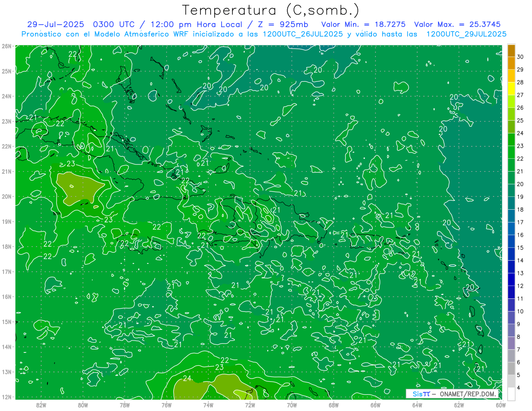532x411 pixels.
Task: Click the '24' contour label on the map
Action: tap(187, 378)
